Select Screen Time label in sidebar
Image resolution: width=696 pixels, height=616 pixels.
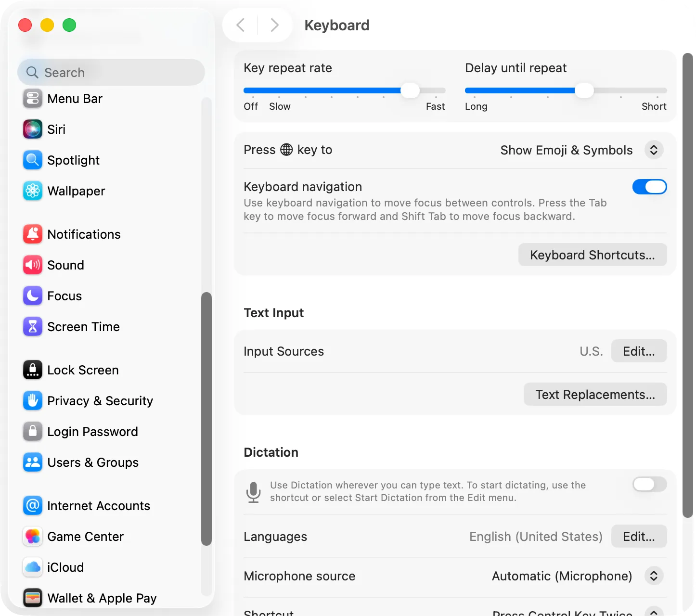pyautogui.click(x=84, y=327)
